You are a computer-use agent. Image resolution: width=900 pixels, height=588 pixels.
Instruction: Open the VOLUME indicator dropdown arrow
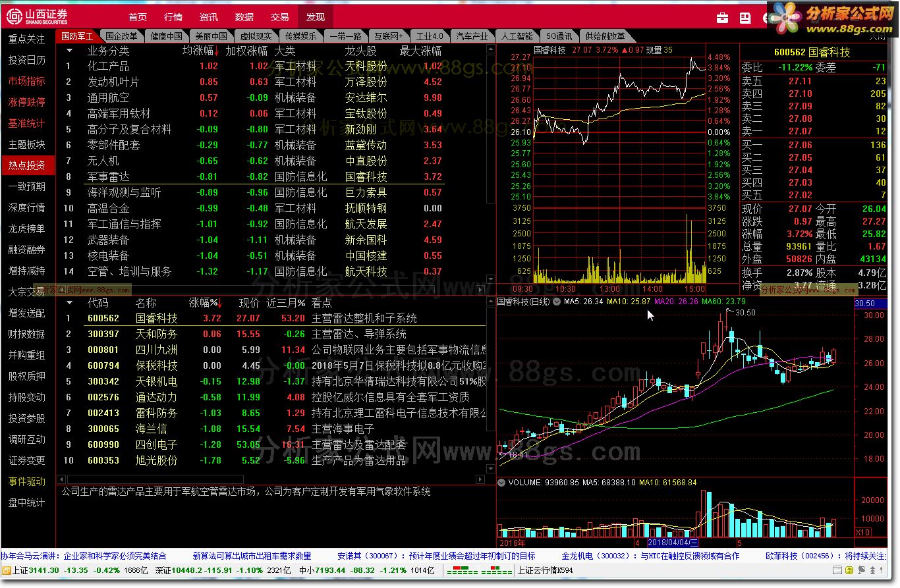(502, 482)
